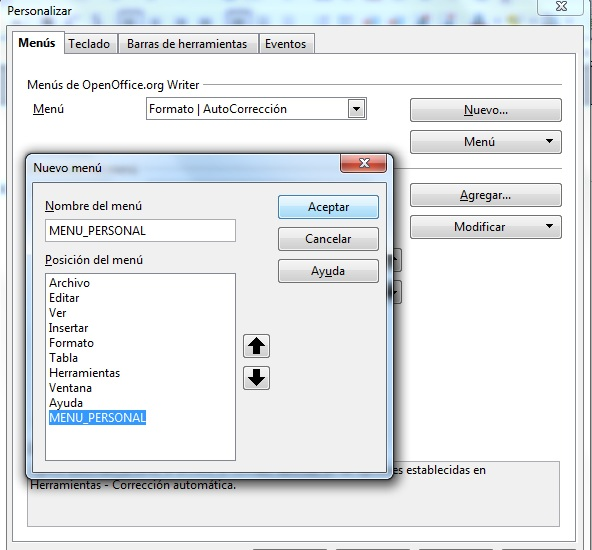
Task: Click Cancelar in the Nuevo menú dialog
Action: (x=328, y=239)
